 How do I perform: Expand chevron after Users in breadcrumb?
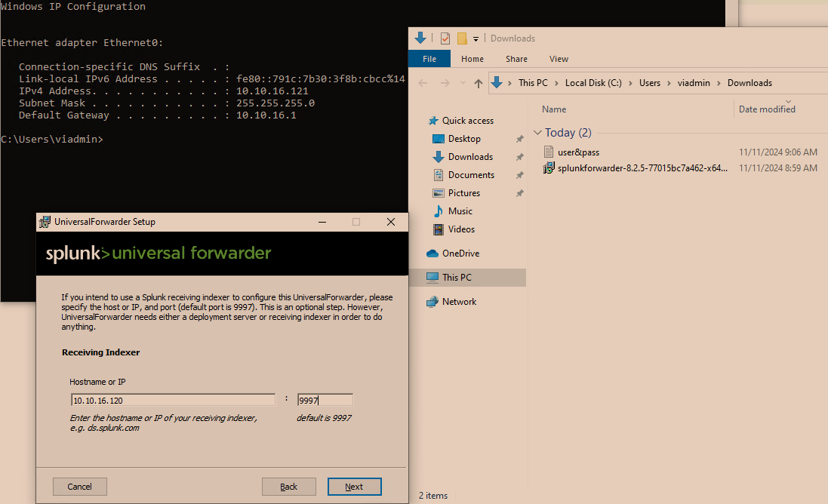669,84
